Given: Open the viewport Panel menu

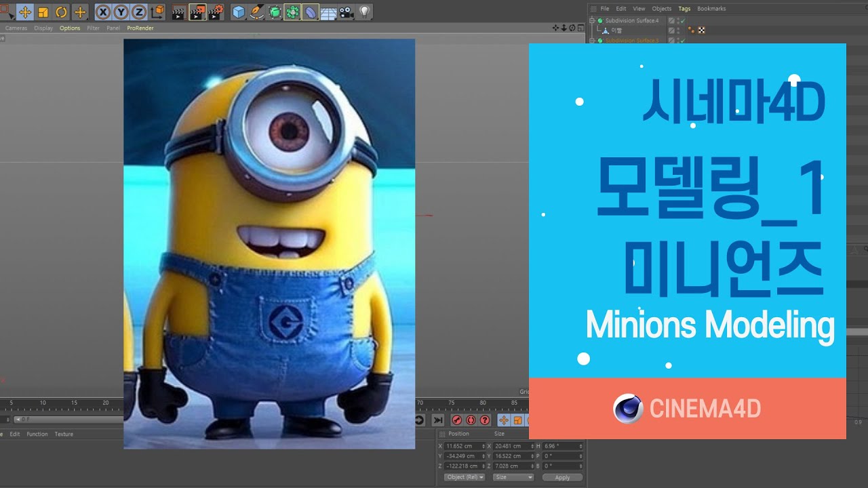Looking at the screenshot, I should click(113, 28).
